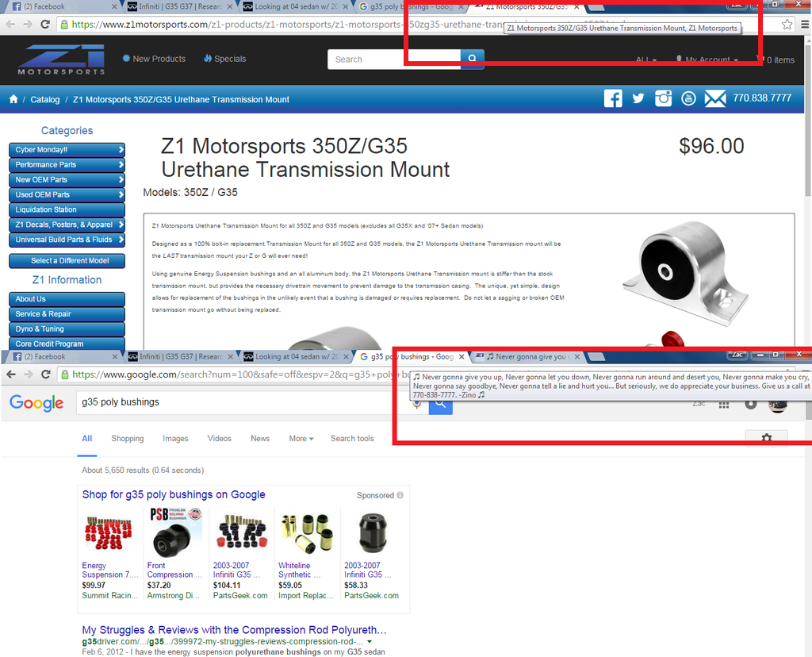
Task: Switch to Looking at 04 sedan tab in top window
Action: point(296,6)
